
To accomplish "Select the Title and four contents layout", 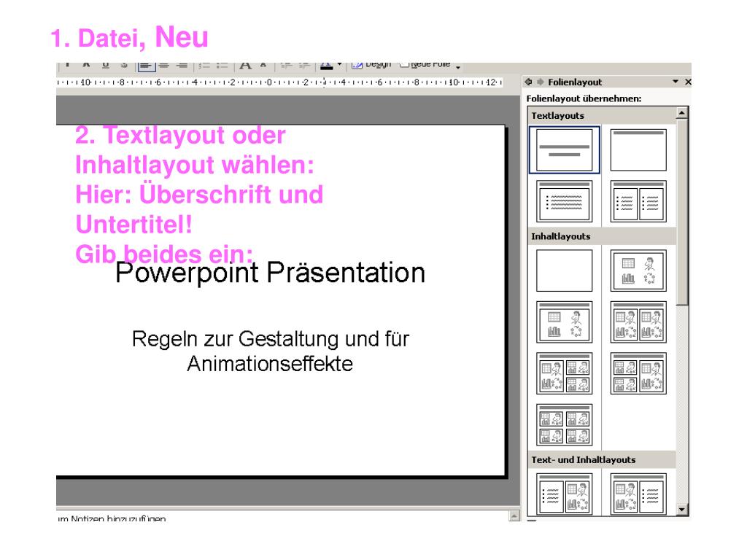I will click(564, 425).
